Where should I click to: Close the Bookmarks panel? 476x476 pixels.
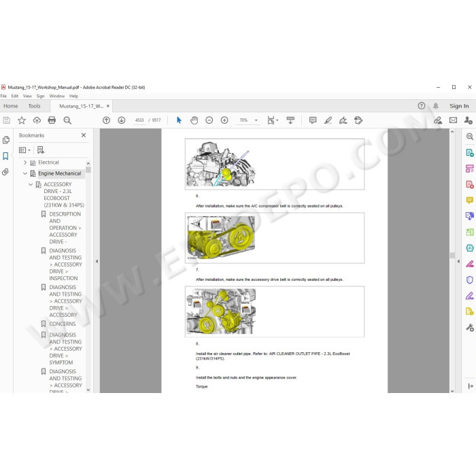[x=84, y=135]
